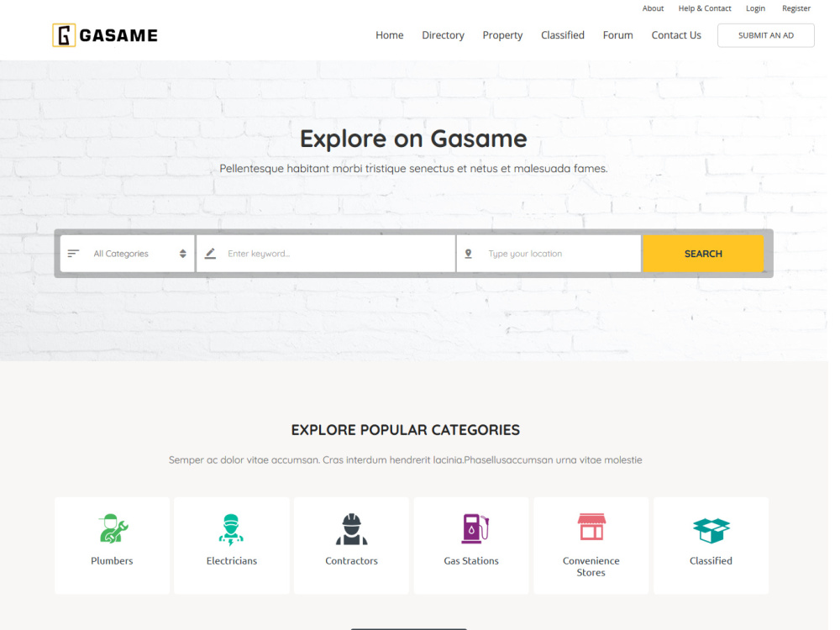The height and width of the screenshot is (630, 840).
Task: Click the Gas Stations pump icon
Action: pos(475,528)
